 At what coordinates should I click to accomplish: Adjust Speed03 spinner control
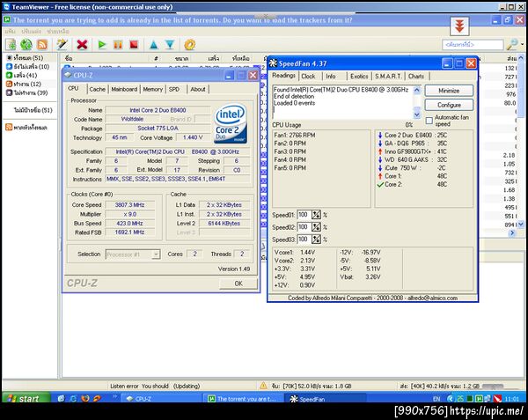pyautogui.click(x=316, y=239)
